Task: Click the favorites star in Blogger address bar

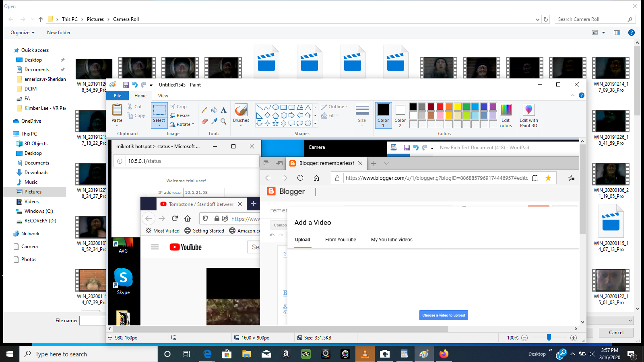Action: [x=548, y=178]
